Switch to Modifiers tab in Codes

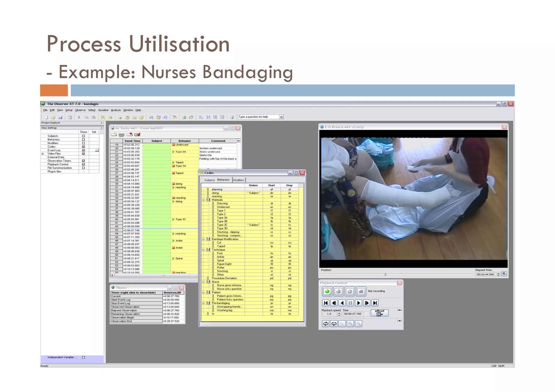[x=238, y=180]
